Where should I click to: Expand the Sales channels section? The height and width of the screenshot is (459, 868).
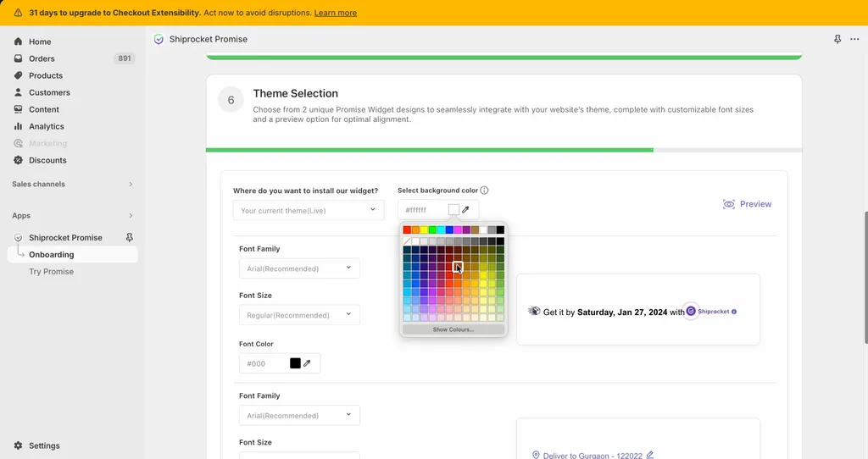click(130, 184)
